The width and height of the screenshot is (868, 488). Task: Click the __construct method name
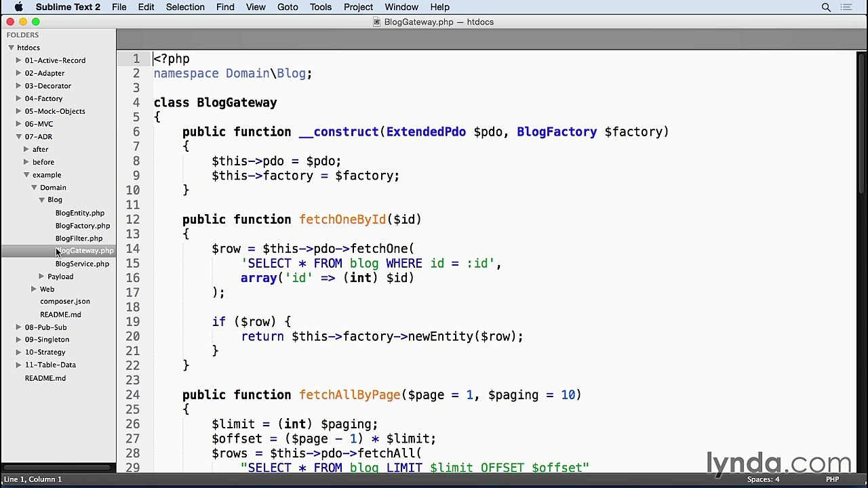pyautogui.click(x=338, y=132)
